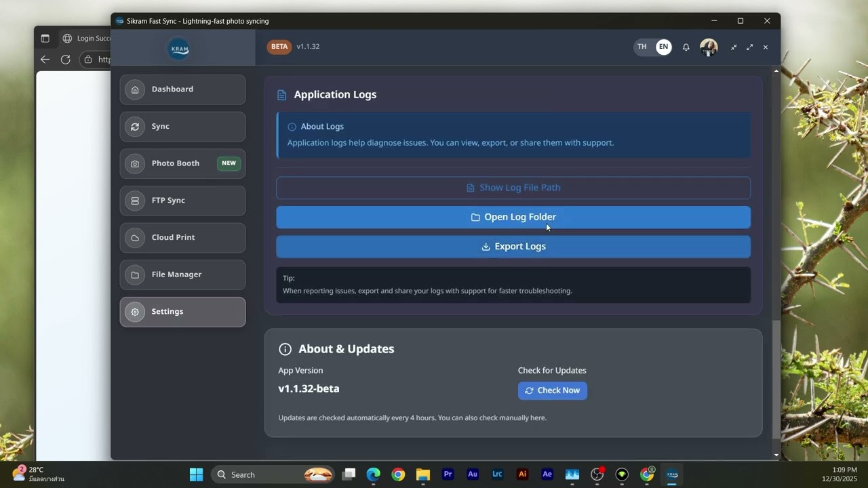Click the Application Logs document icon
Image resolution: width=868 pixels, height=488 pixels.
282,95
